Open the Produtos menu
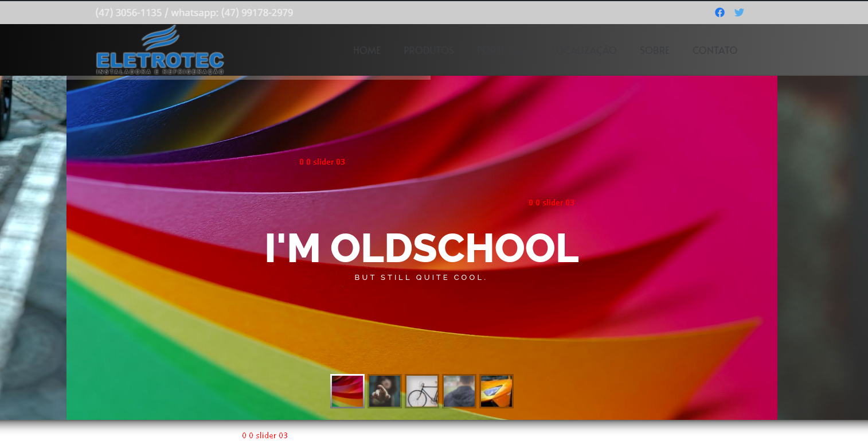868x448 pixels. tap(428, 50)
